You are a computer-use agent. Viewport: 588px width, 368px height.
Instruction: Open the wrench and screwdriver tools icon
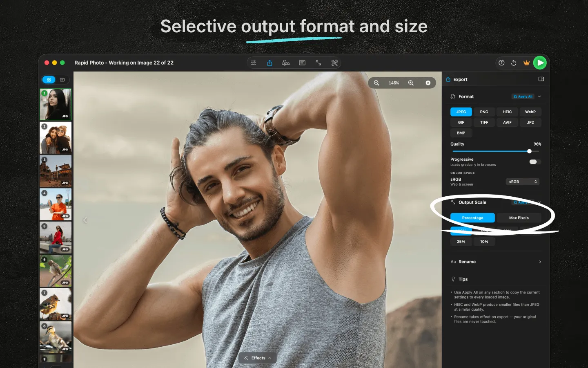[335, 63]
